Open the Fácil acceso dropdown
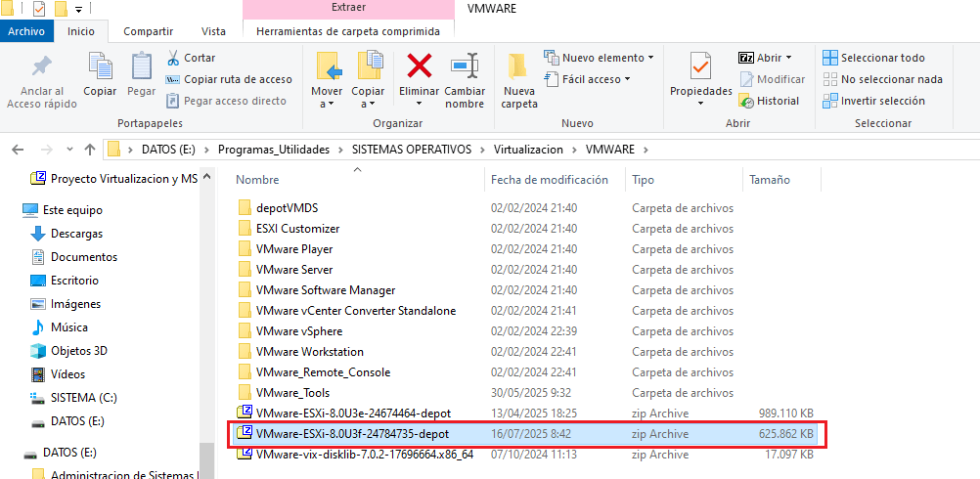Screen dimensions: 980x479 click(588, 79)
